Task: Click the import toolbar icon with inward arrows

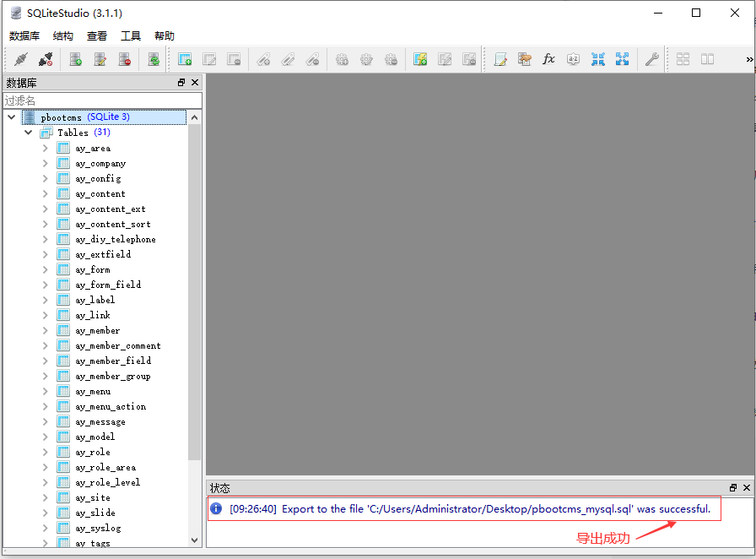Action: pos(598,59)
